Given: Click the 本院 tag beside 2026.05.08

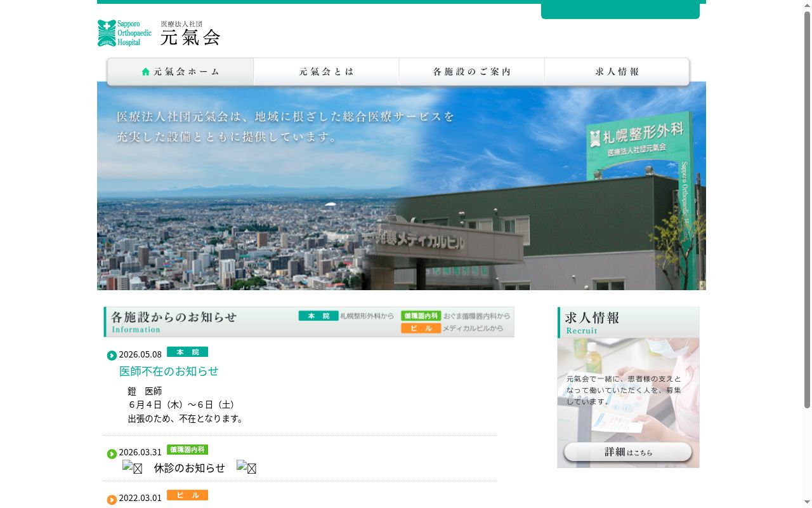Looking at the screenshot, I should [187, 352].
